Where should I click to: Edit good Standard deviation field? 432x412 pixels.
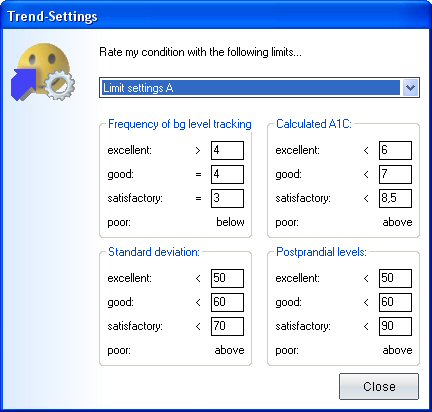point(227,302)
